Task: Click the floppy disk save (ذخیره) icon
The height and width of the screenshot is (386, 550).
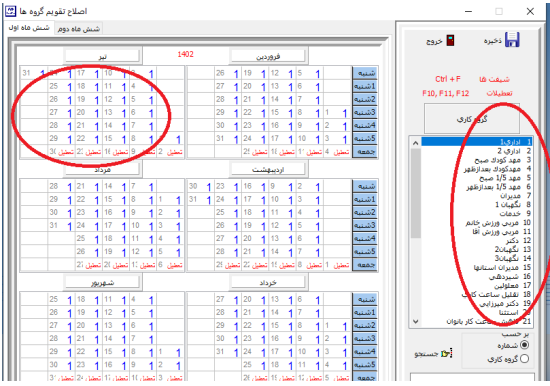Action: tap(512, 40)
